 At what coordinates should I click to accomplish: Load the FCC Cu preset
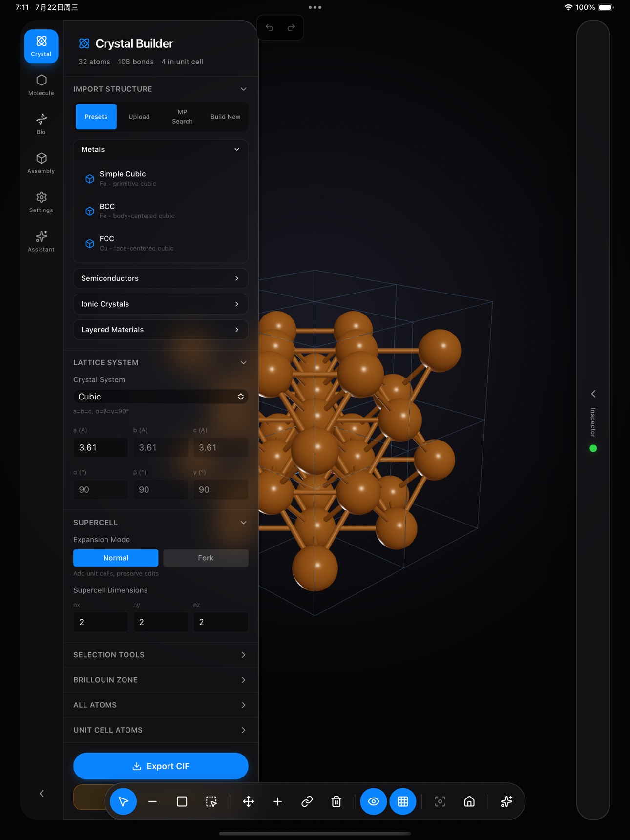[161, 243]
